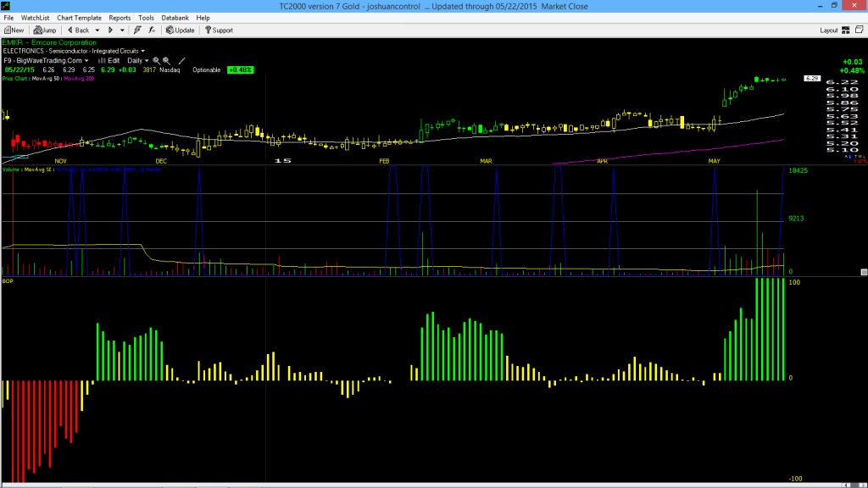Viewport: 868px width, 488px height.
Task: Click the cascade windows icon beside Layout
Action: (860, 30)
